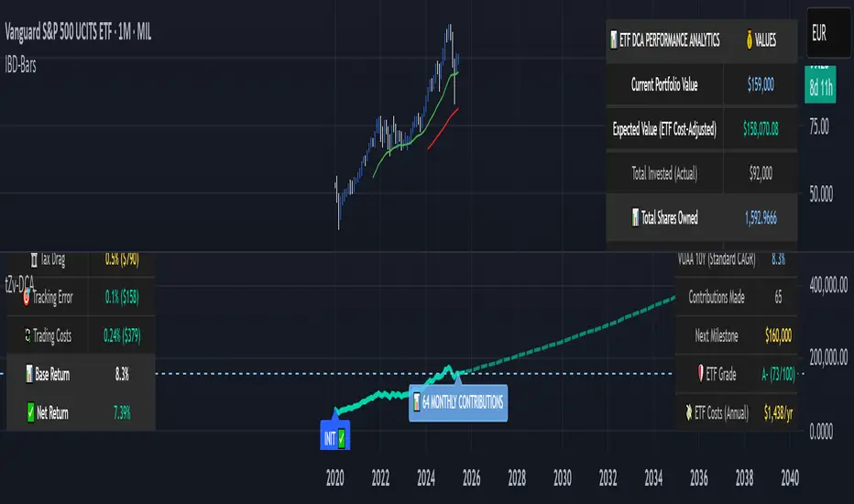Viewport: 854px width, 504px height.
Task: Click the INIT marker on the chart
Action: (x=335, y=437)
